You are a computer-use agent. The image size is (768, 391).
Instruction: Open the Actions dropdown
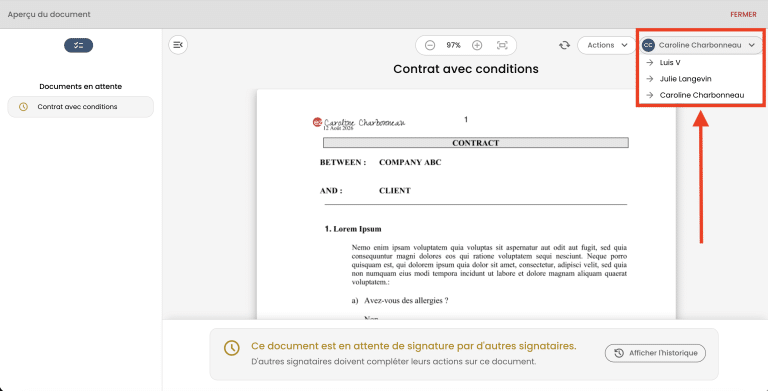coord(607,45)
